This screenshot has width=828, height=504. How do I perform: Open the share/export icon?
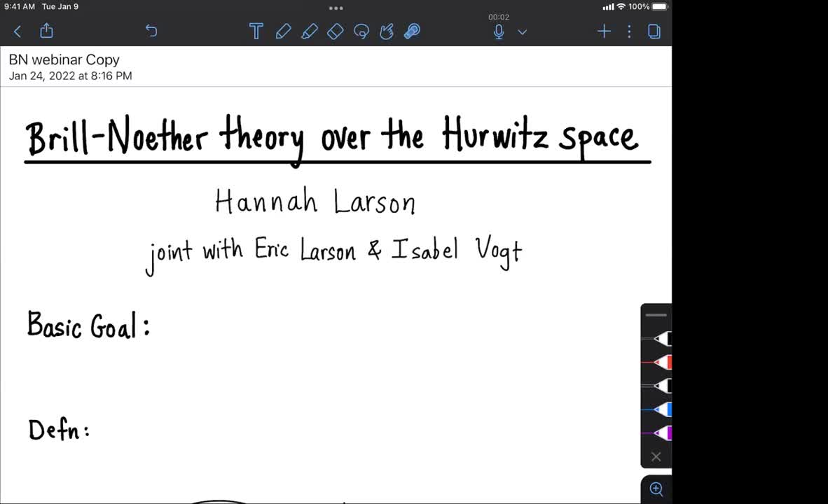pyautogui.click(x=46, y=31)
